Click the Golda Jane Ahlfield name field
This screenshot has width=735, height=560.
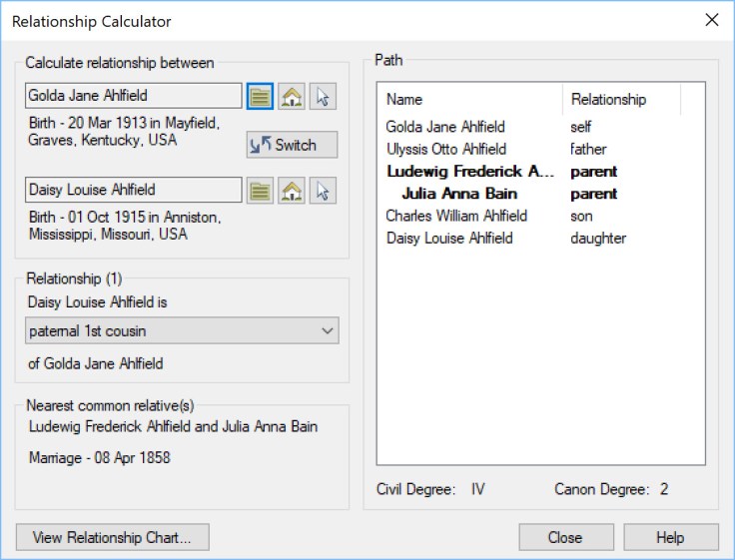(x=133, y=96)
